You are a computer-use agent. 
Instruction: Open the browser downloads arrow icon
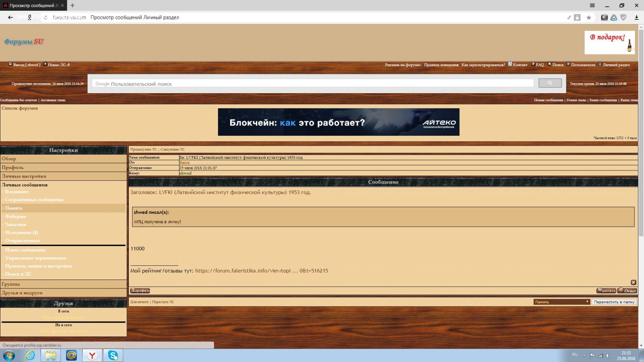(637, 18)
